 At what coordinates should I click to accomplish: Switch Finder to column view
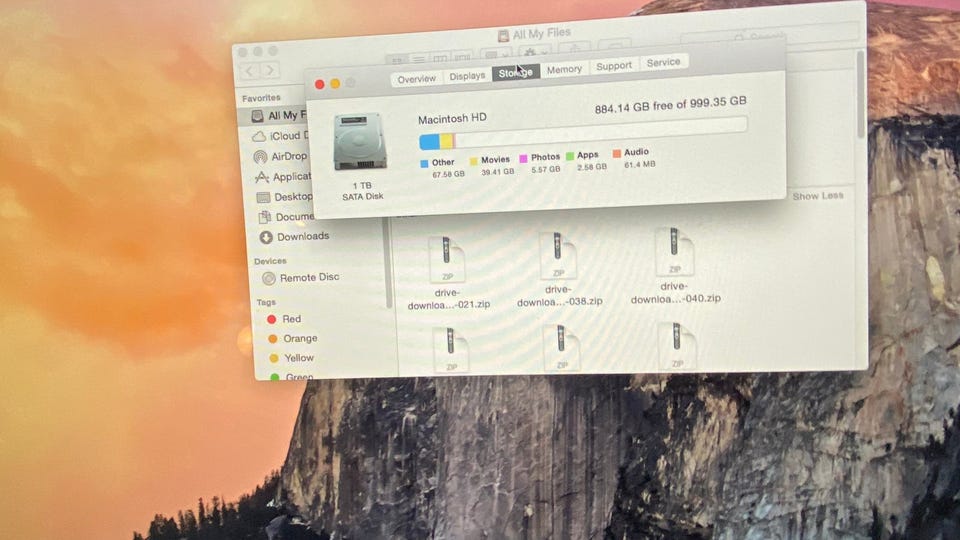(x=440, y=58)
